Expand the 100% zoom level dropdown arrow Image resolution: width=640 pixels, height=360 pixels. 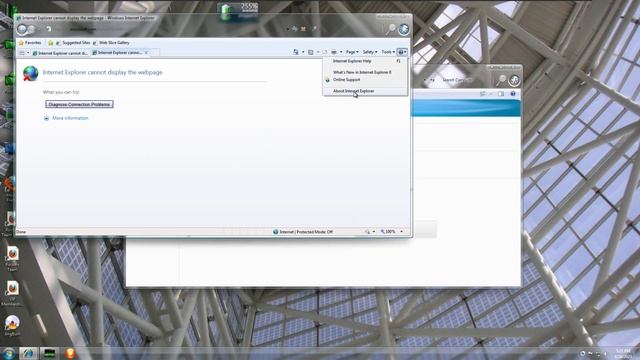[x=402, y=232]
